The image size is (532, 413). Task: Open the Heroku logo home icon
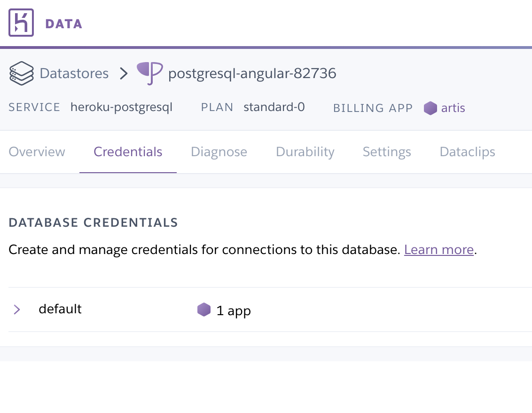21,23
